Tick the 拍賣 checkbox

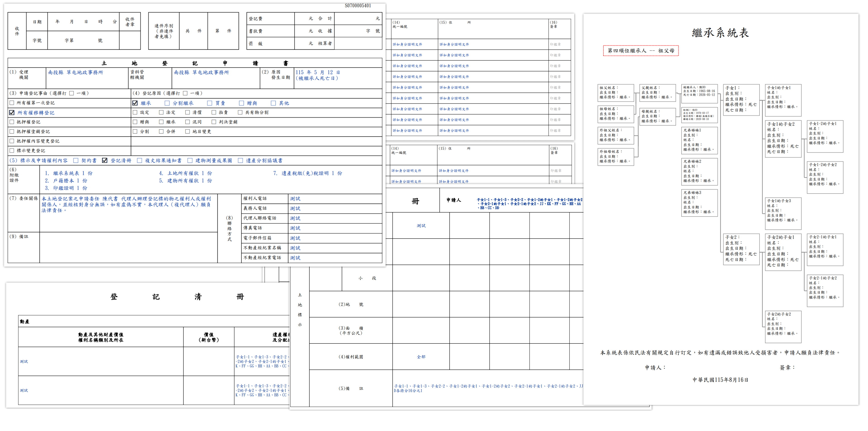click(x=214, y=112)
